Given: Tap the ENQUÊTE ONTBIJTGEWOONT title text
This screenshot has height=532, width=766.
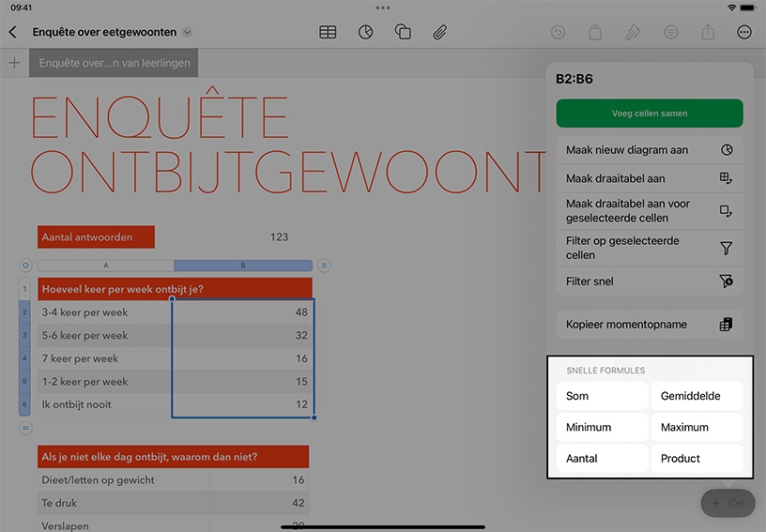Looking at the screenshot, I should tap(287, 143).
